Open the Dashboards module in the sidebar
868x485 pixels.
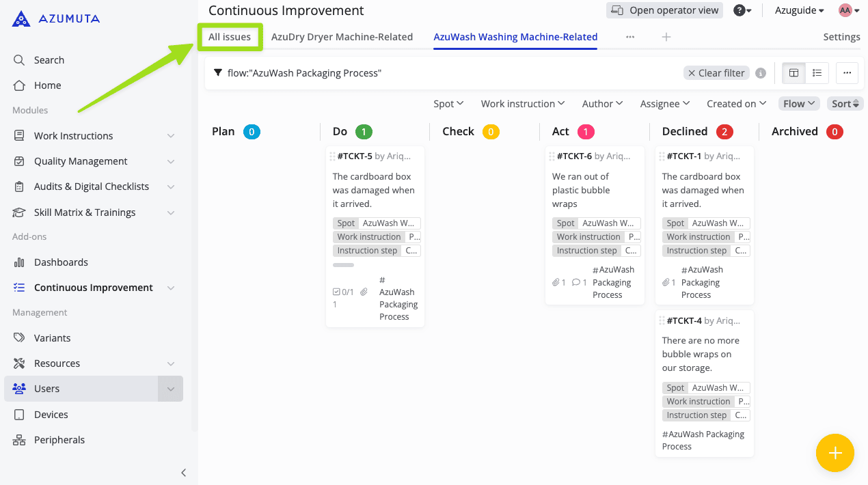pyautogui.click(x=61, y=262)
